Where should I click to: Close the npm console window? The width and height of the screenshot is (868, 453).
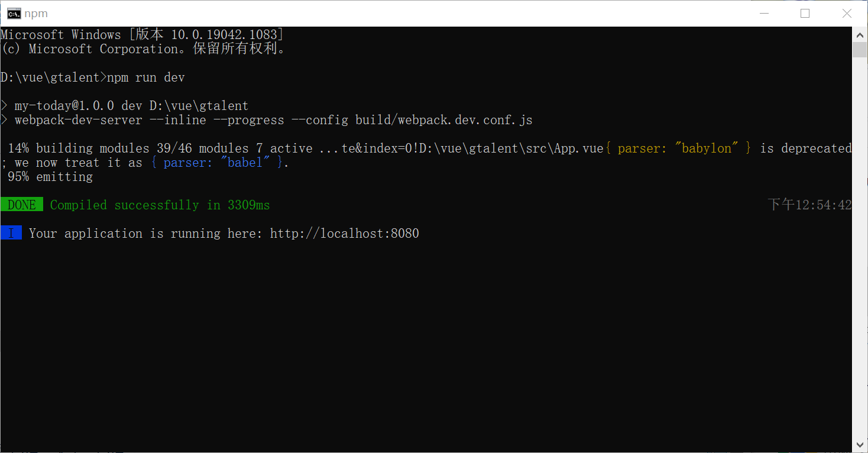click(x=847, y=13)
